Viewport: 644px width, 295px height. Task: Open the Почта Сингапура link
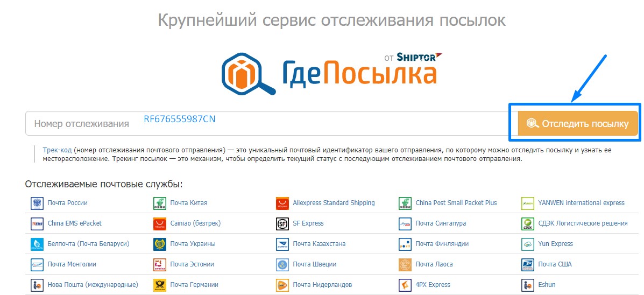point(441,223)
